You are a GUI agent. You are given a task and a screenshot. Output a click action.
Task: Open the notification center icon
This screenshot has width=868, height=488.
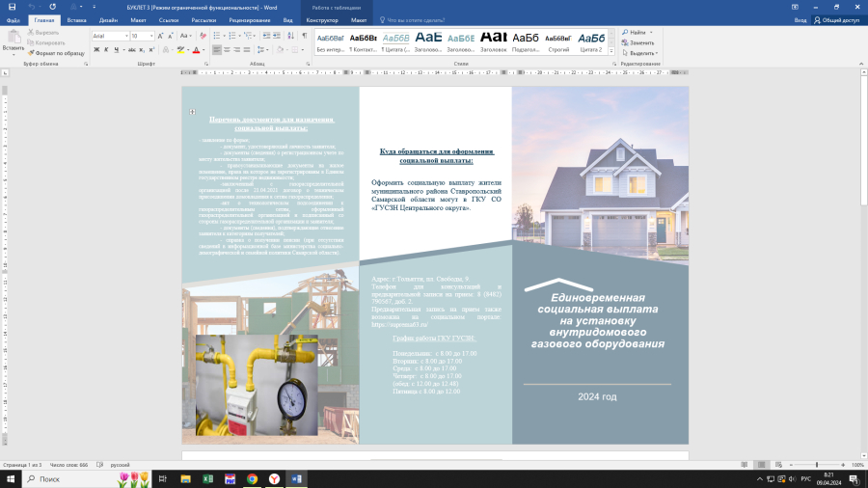click(x=854, y=478)
